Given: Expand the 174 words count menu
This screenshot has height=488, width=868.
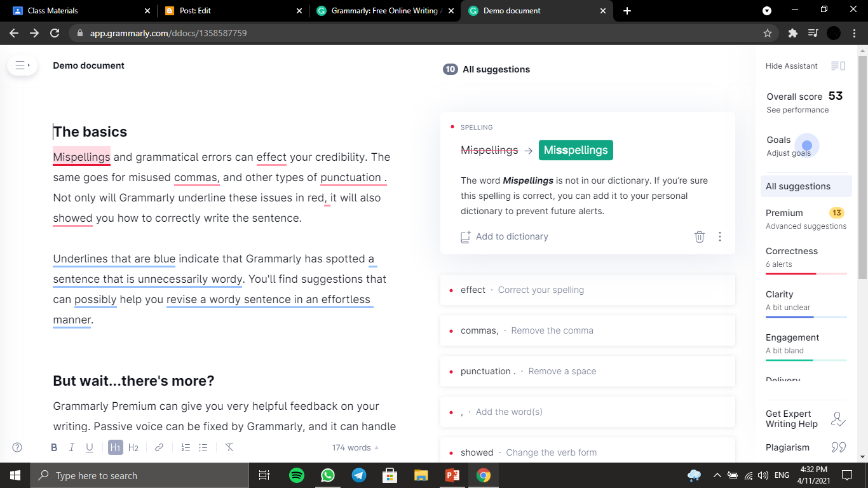Looking at the screenshot, I should click(355, 447).
